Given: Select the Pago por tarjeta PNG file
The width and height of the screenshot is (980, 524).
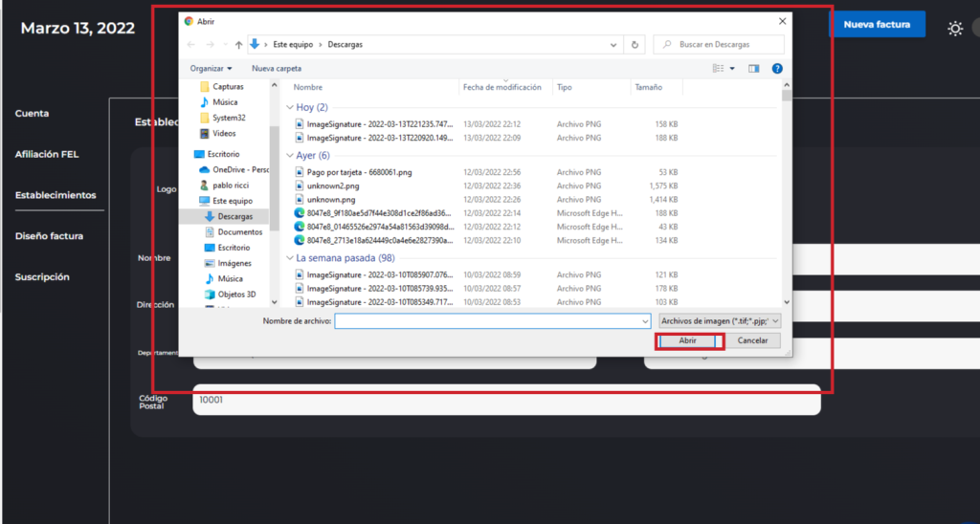Looking at the screenshot, I should (x=359, y=171).
